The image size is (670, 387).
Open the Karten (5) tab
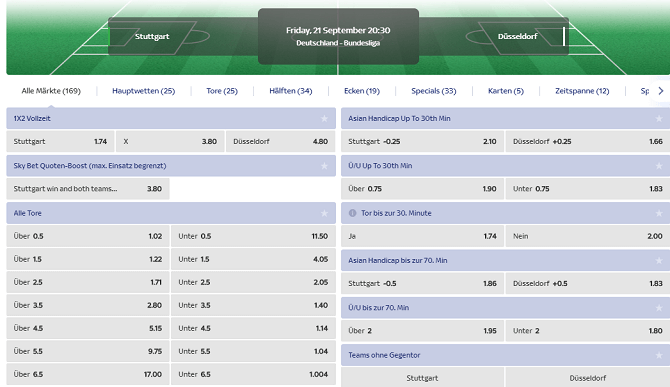point(506,91)
